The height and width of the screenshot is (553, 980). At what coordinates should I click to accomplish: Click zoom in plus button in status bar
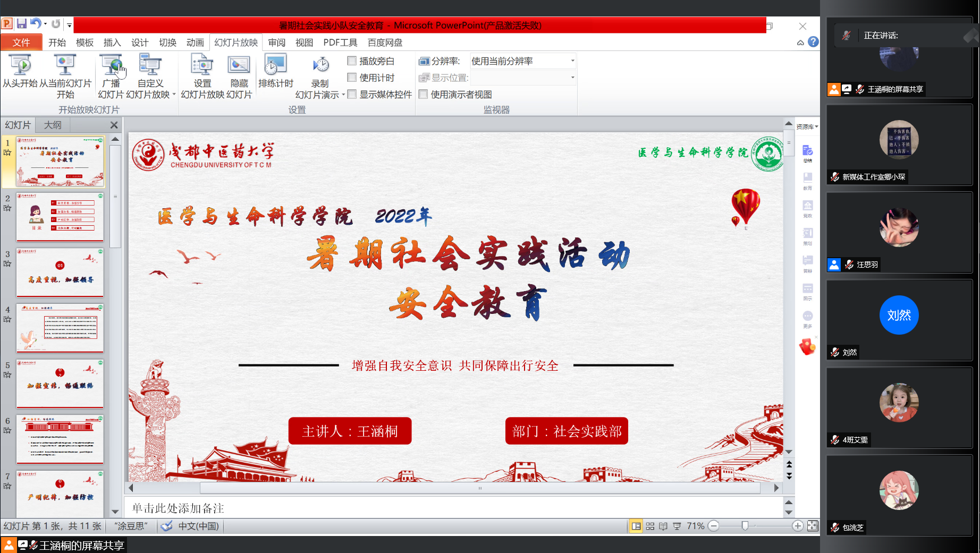tap(797, 526)
